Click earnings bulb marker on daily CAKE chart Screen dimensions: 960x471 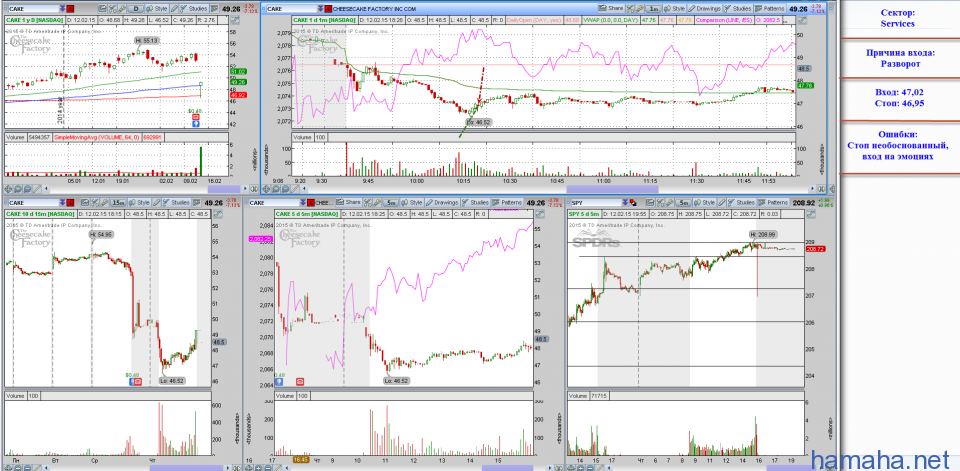click(195, 123)
